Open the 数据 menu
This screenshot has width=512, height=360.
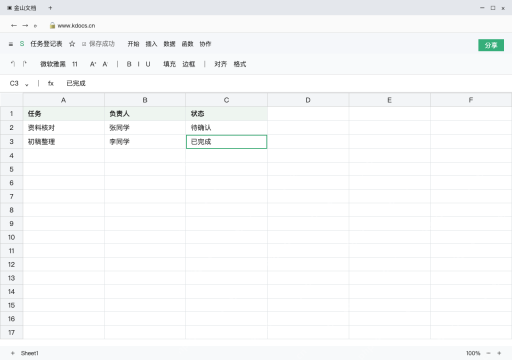(x=169, y=44)
